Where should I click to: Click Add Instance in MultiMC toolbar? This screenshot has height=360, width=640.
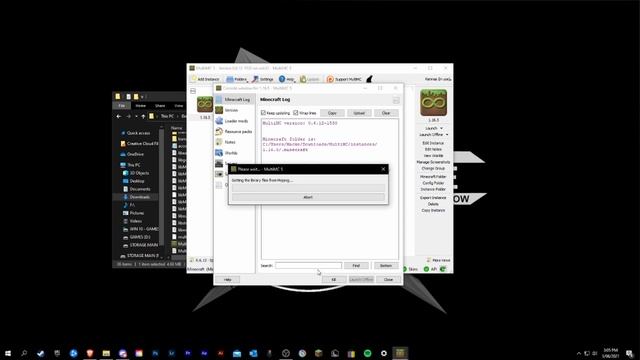pyautogui.click(x=205, y=79)
